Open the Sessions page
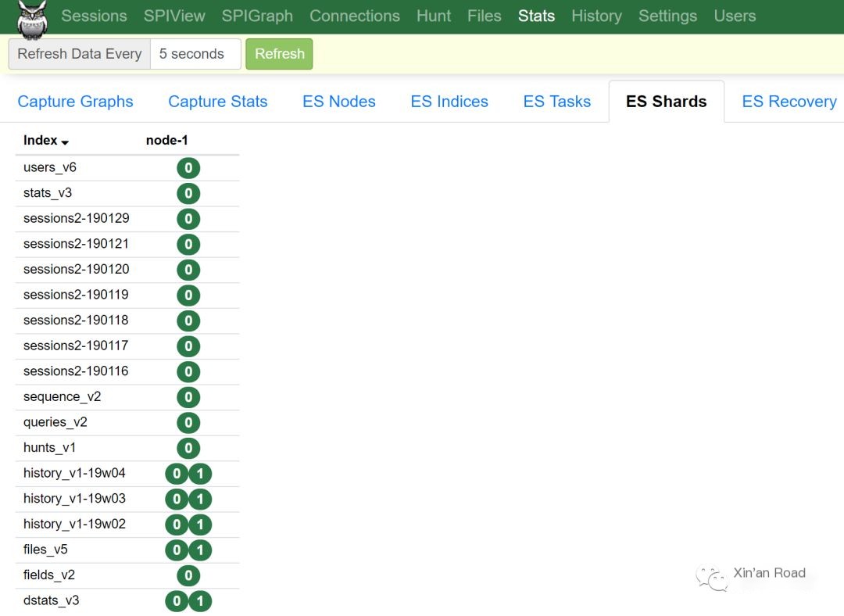The width and height of the screenshot is (844, 616). [x=95, y=16]
